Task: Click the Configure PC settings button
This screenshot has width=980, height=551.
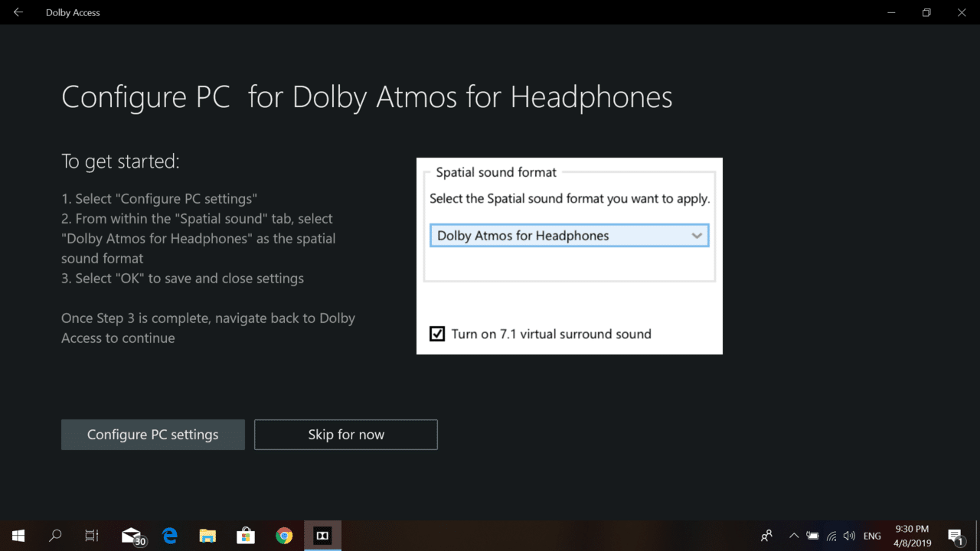Action: coord(153,435)
